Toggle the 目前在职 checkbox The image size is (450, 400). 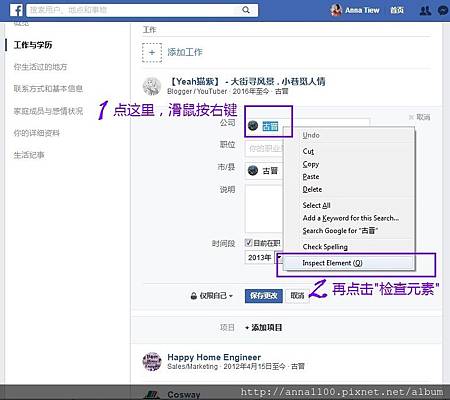tap(248, 243)
